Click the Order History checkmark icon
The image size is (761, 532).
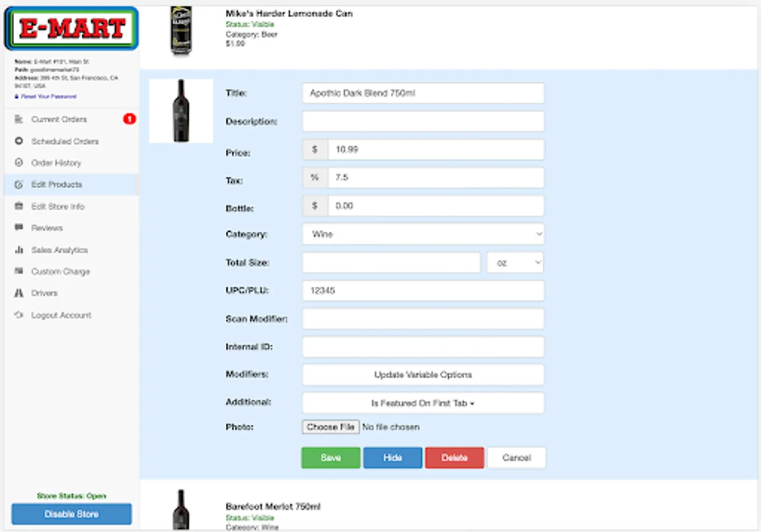tap(18, 163)
